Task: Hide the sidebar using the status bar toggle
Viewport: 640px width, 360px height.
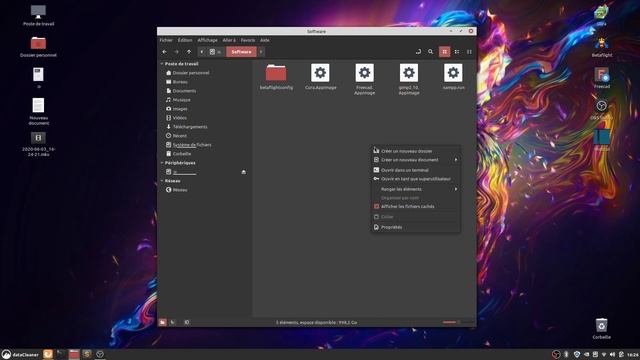Action: click(187, 322)
